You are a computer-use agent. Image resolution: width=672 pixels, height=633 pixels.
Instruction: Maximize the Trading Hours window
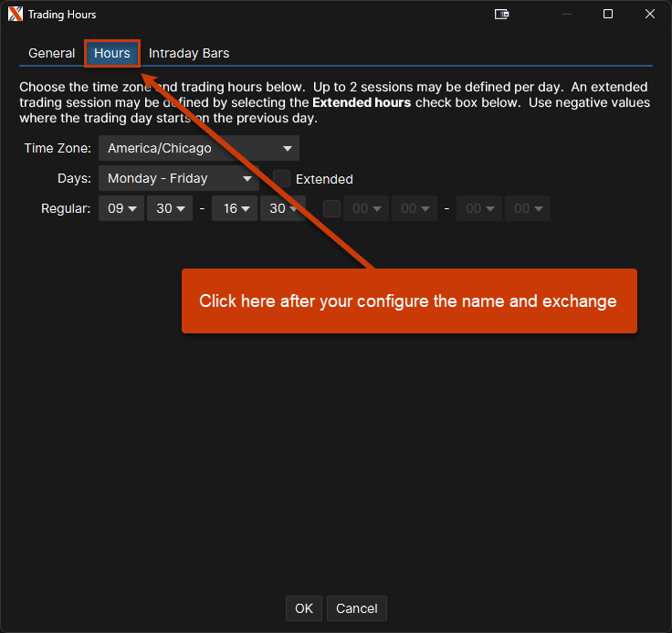coord(608,14)
